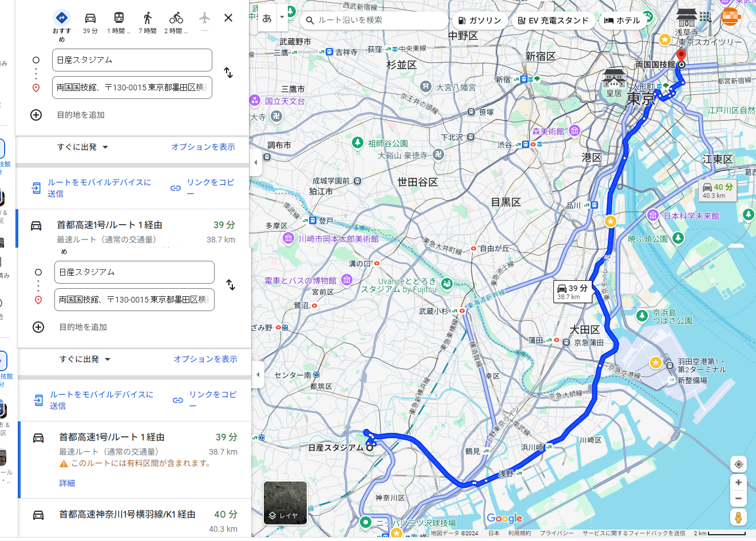The height and width of the screenshot is (541, 756).
Task: Click the red destination pin at 両国国技館
Action: [x=681, y=55]
